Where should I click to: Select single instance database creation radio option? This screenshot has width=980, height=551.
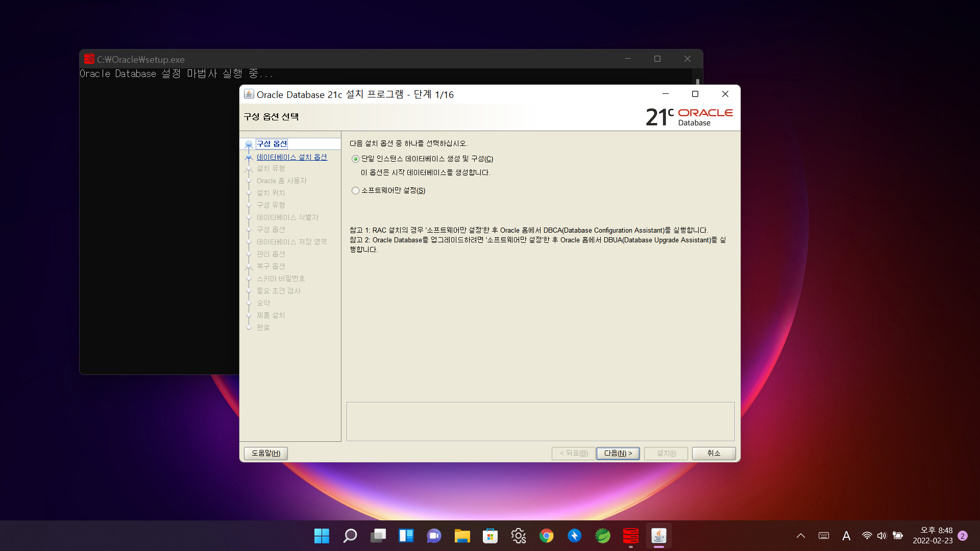tap(355, 159)
